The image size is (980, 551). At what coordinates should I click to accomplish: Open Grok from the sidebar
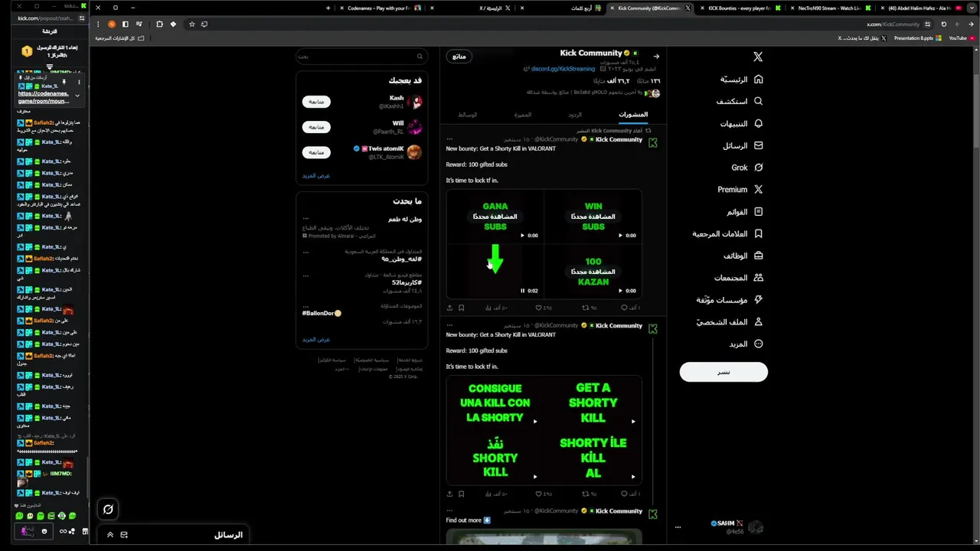click(x=746, y=167)
